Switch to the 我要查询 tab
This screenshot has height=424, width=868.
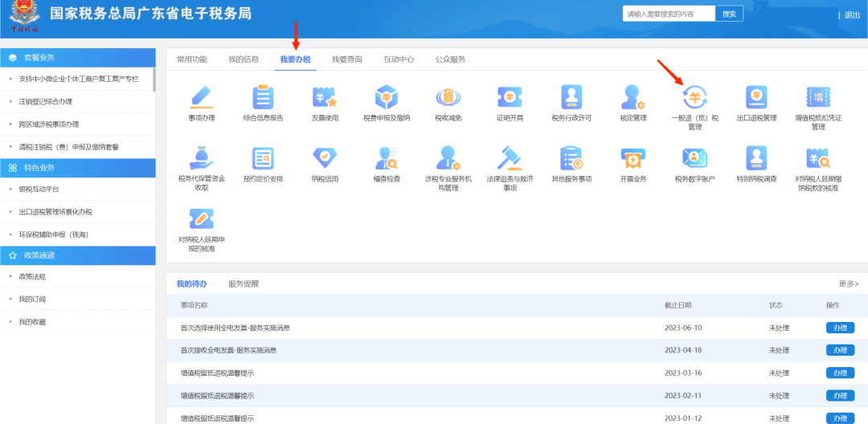347,59
